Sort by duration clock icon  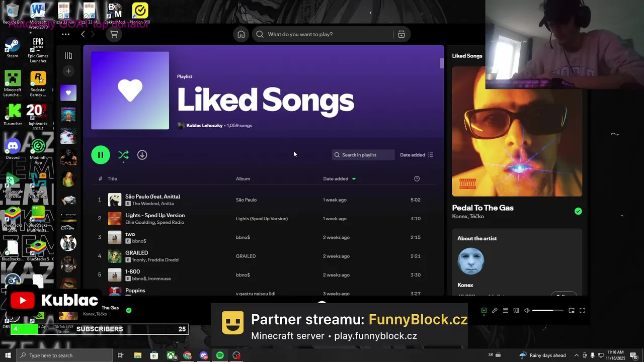point(417,178)
